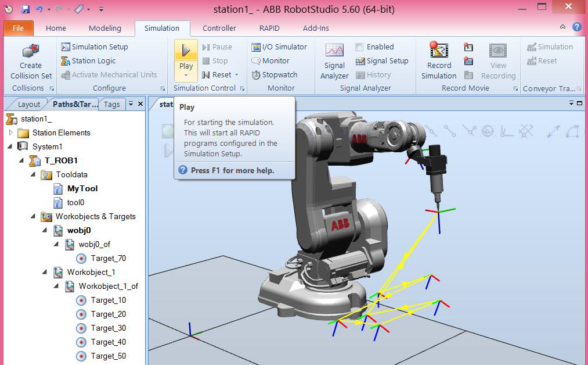The image size is (588, 365).
Task: Open the view window options dropdown
Action: (571, 102)
